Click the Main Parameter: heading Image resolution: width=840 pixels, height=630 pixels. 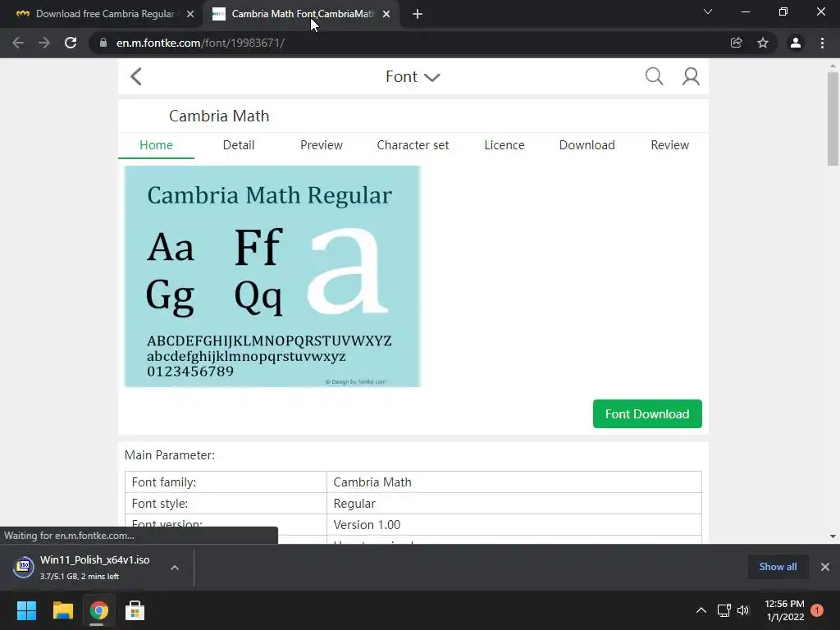point(169,455)
